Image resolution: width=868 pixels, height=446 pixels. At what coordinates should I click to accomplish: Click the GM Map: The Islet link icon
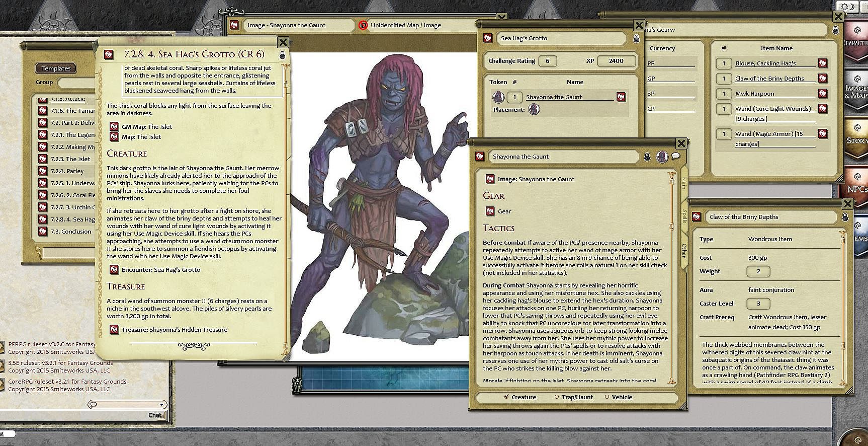[114, 127]
